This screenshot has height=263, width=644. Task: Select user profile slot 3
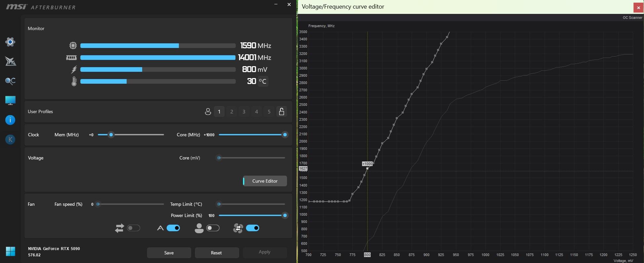[244, 112]
